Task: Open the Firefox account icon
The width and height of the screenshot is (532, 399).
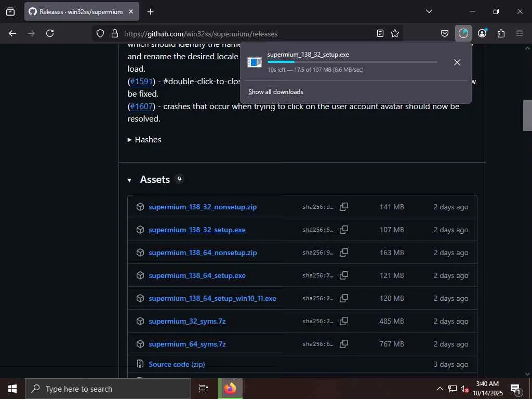Action: point(482,33)
